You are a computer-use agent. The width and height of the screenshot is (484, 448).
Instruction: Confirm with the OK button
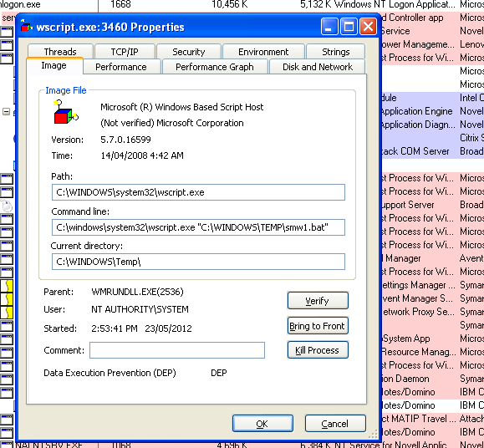[262, 424]
